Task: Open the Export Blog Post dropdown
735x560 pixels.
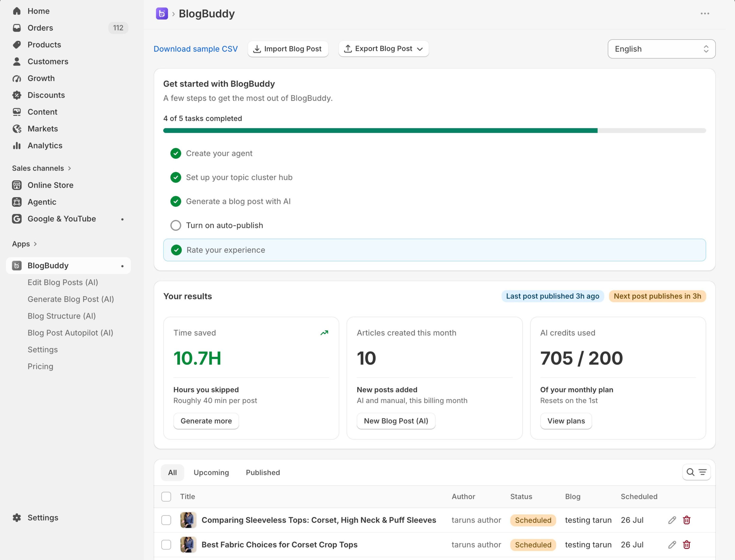Action: (384, 49)
